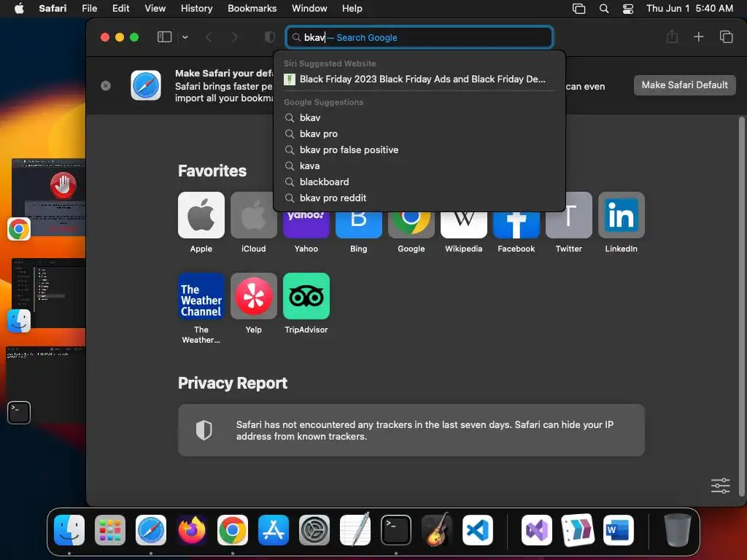Open Firefox from the Dock
Image resolution: width=747 pixels, height=560 pixels.
tap(192, 530)
